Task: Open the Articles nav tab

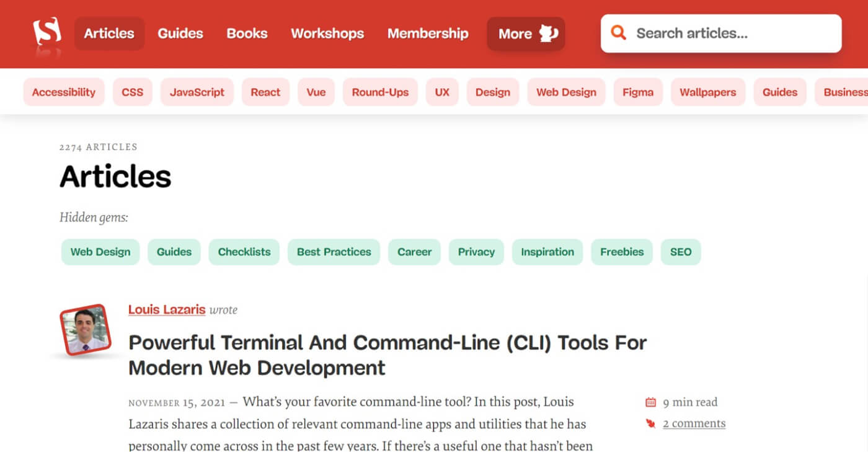Action: point(109,33)
